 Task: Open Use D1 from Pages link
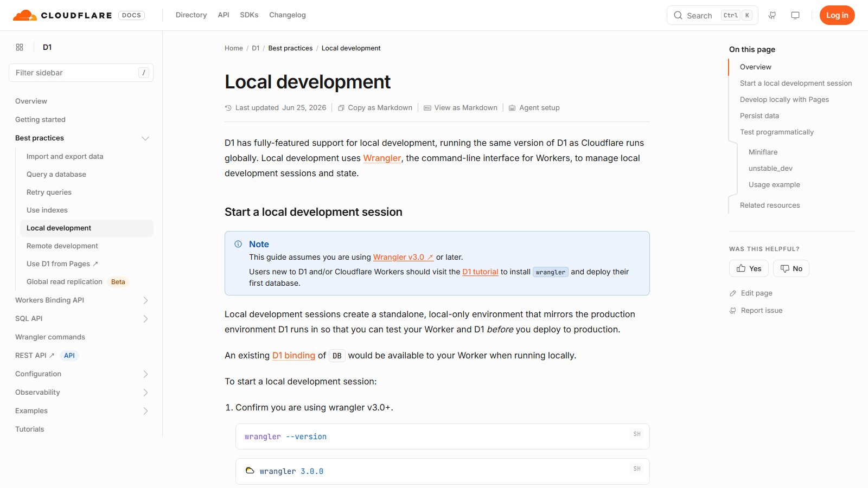coord(62,264)
